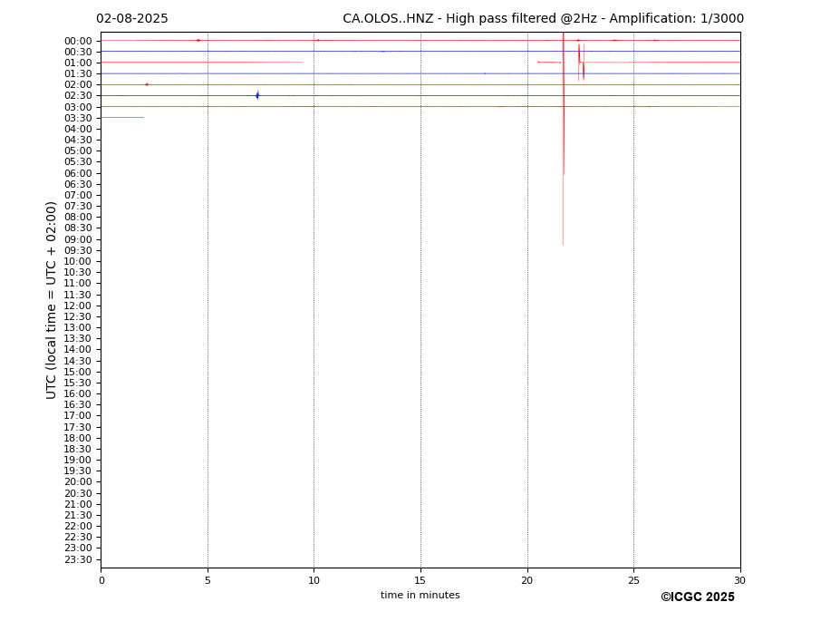Click the 22:30 time label
840x631 pixels.
click(78, 538)
